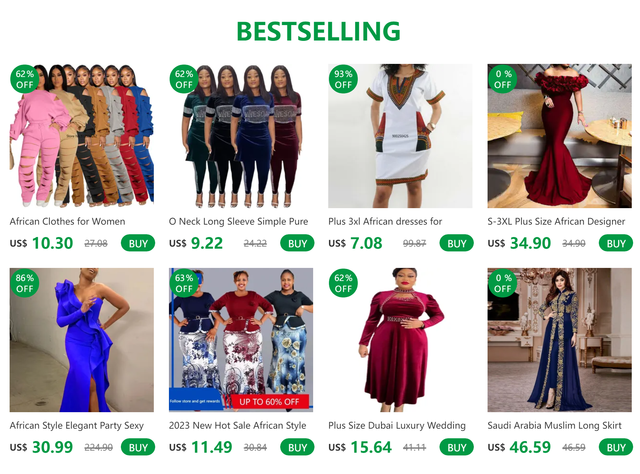Click BUY for the US$ 9.22 item
The width and height of the screenshot is (640, 474).
coord(297,243)
